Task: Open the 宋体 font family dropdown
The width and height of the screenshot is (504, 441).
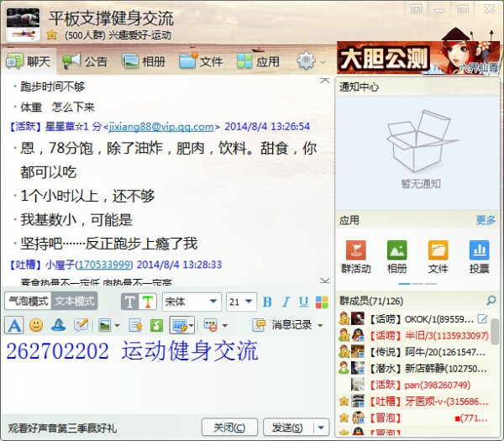Action: coord(192,302)
